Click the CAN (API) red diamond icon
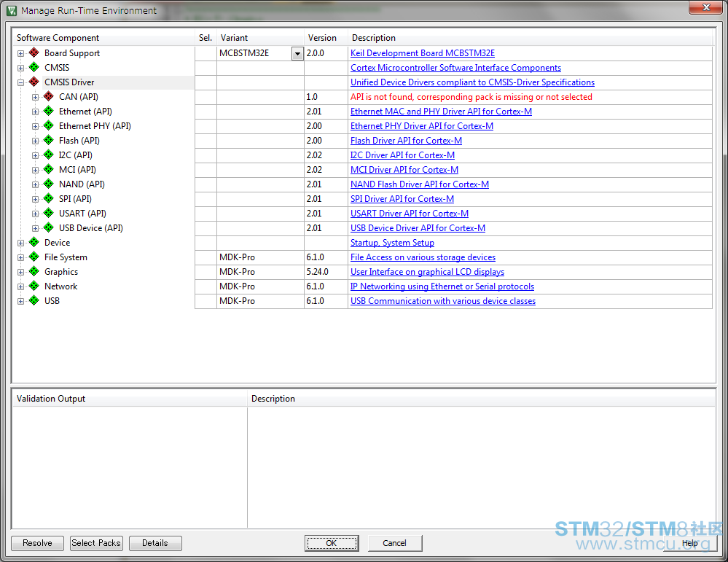The height and width of the screenshot is (562, 728). coord(49,96)
